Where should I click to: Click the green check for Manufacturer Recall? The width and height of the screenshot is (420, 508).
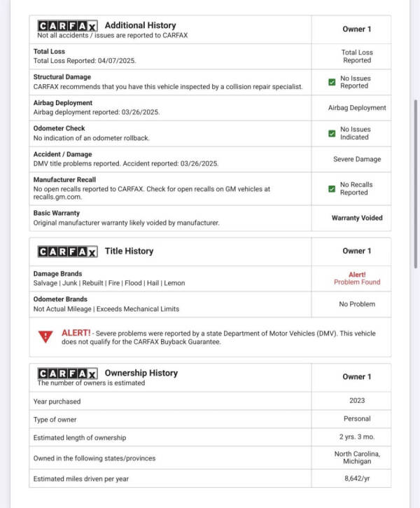pos(332,188)
